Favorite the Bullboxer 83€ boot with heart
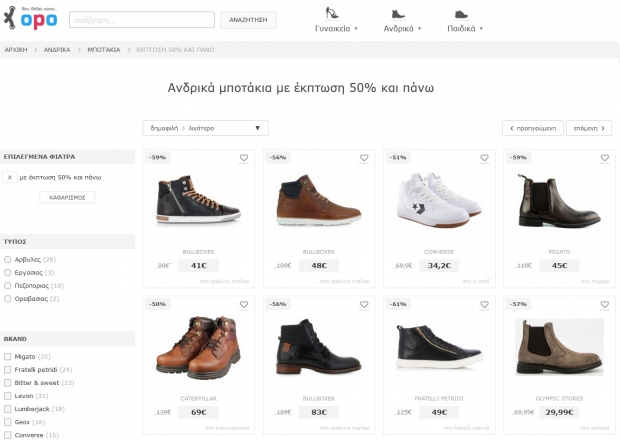The height and width of the screenshot is (441, 620). [364, 305]
